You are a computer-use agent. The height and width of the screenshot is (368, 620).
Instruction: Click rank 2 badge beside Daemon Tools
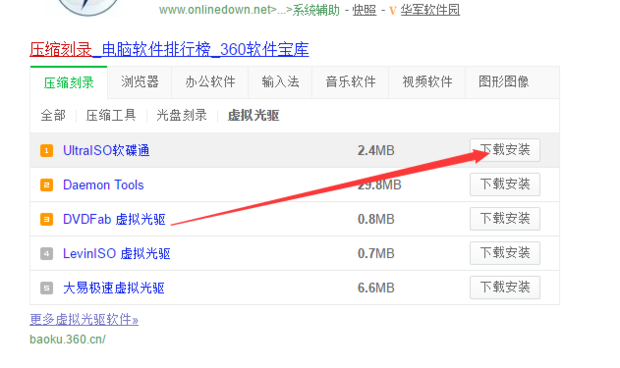[x=47, y=185]
